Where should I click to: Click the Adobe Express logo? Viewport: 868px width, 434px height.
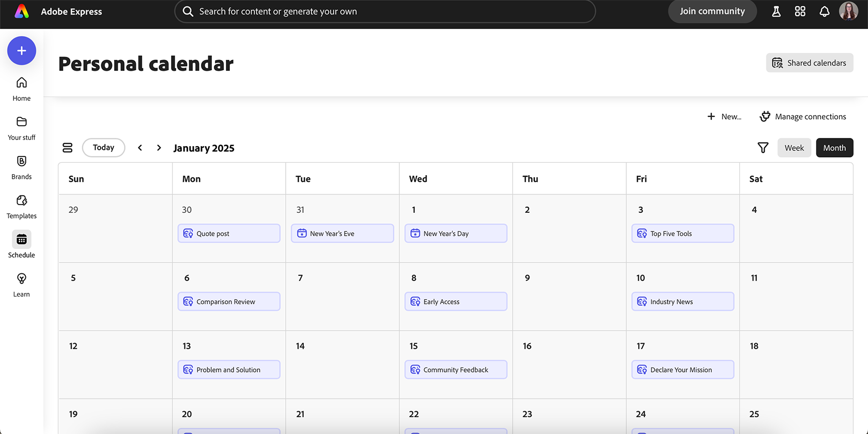click(22, 11)
